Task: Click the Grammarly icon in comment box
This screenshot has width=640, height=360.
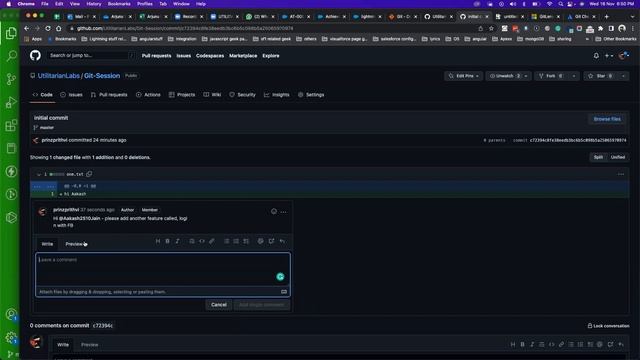Action: pyautogui.click(x=280, y=277)
